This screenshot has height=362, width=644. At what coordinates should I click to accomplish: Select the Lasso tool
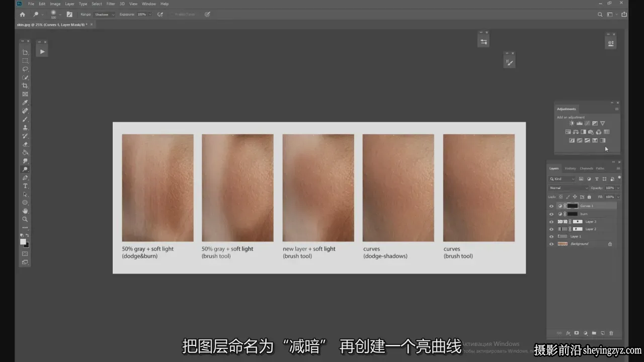point(25,69)
